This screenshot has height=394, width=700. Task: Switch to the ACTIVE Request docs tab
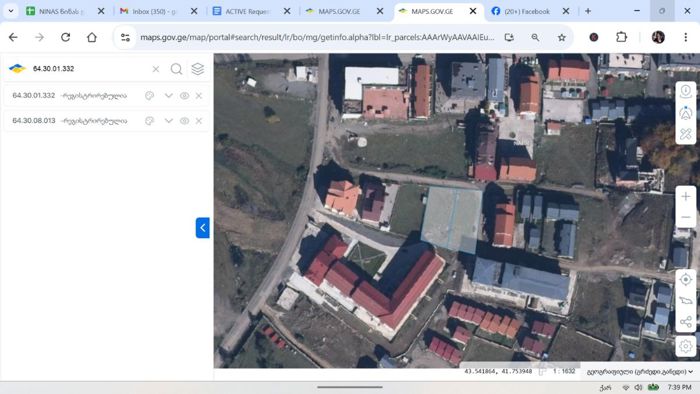(x=247, y=11)
